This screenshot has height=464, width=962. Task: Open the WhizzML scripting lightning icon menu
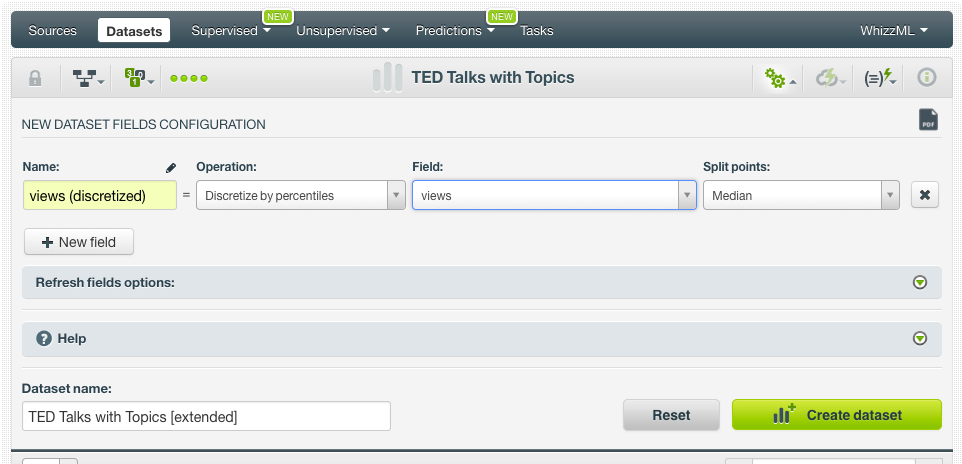point(880,78)
